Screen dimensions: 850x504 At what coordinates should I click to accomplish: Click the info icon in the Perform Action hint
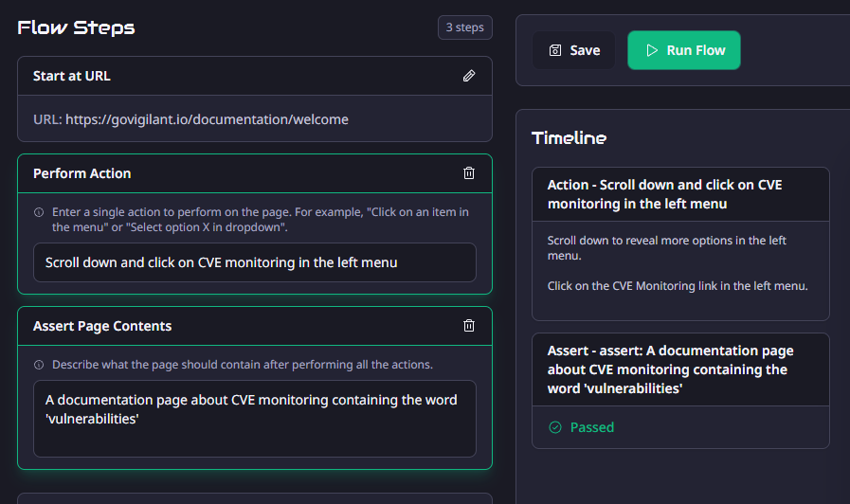tap(39, 212)
